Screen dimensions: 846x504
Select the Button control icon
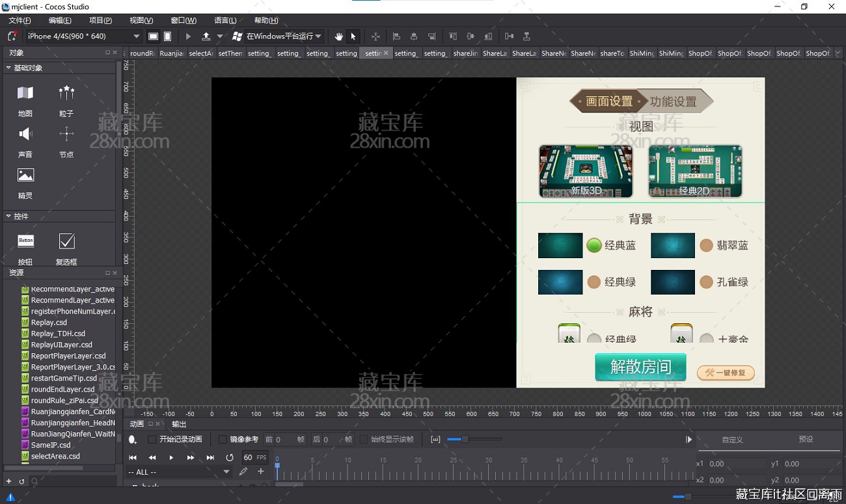click(x=24, y=242)
